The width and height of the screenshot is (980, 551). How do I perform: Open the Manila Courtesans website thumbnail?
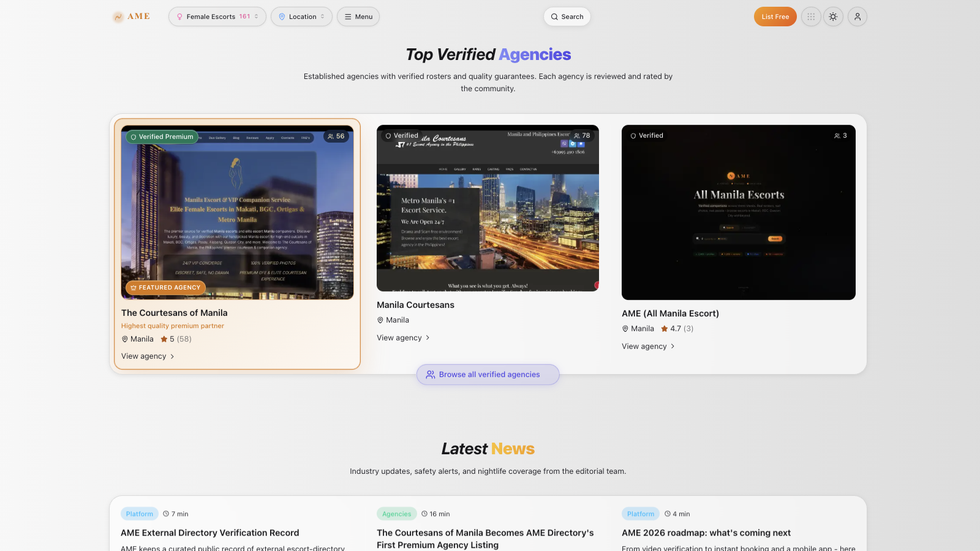coord(488,208)
